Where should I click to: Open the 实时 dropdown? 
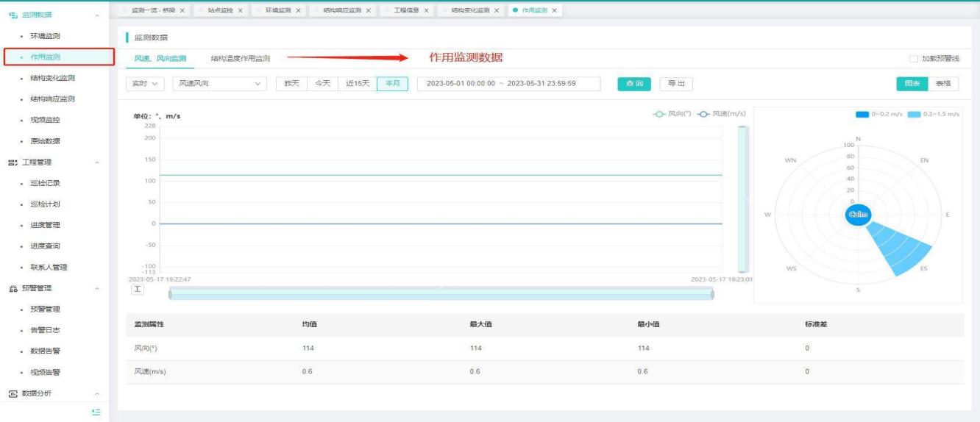145,84
